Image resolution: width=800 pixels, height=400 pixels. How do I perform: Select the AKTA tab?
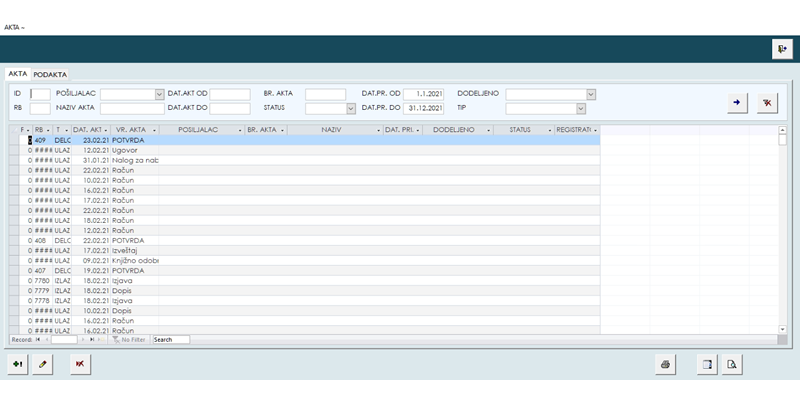point(18,74)
